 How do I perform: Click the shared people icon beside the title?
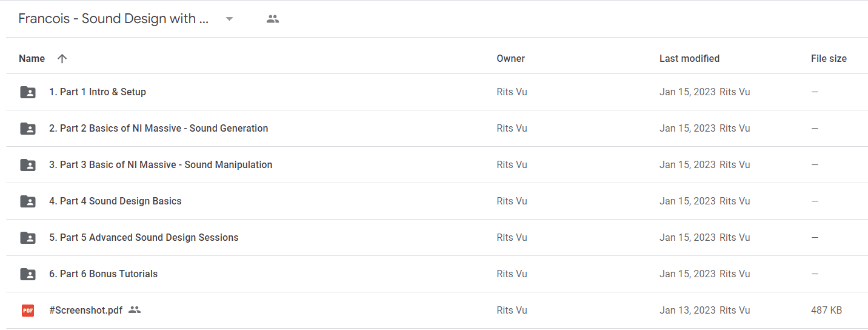point(273,19)
